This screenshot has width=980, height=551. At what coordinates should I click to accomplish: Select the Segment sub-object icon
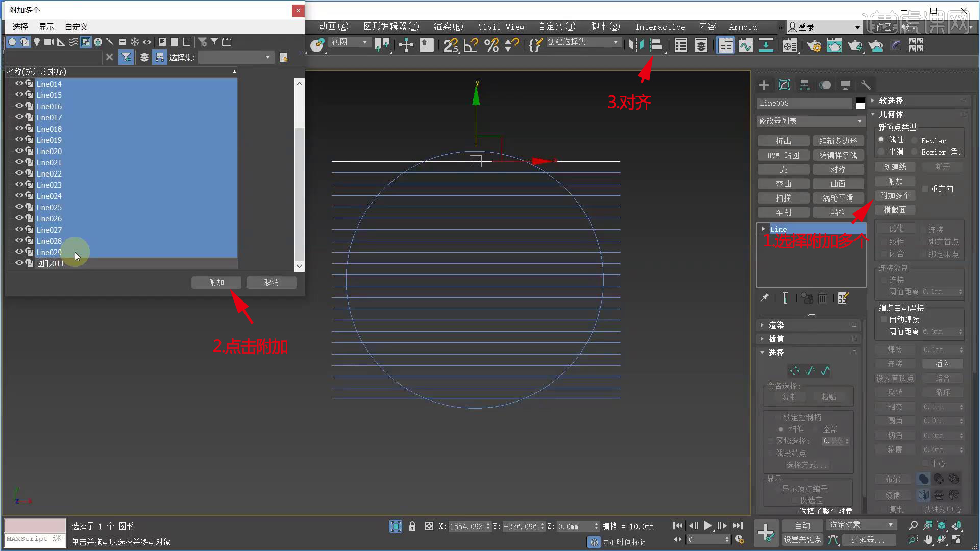point(810,371)
